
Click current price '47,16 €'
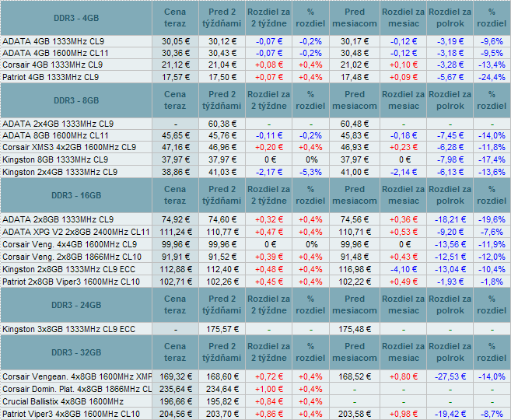(176, 147)
